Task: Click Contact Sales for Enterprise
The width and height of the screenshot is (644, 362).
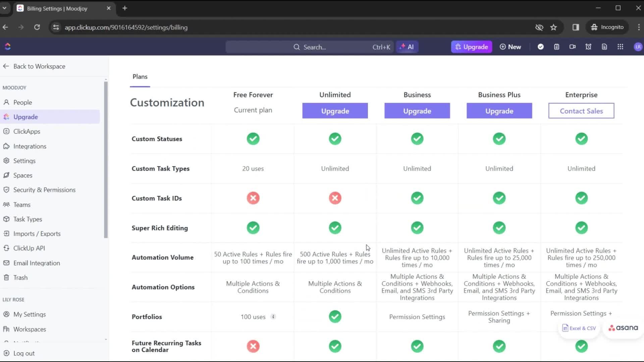Action: coord(581,111)
